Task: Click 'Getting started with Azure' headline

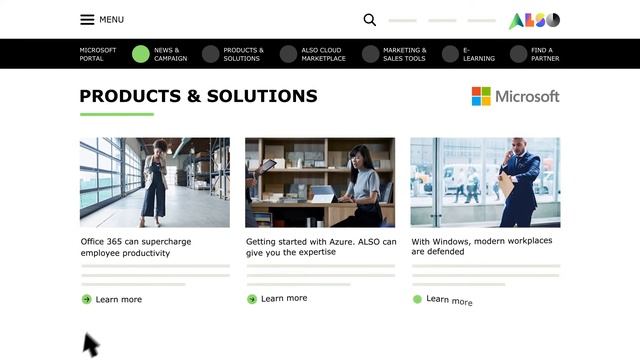Action: point(321,247)
